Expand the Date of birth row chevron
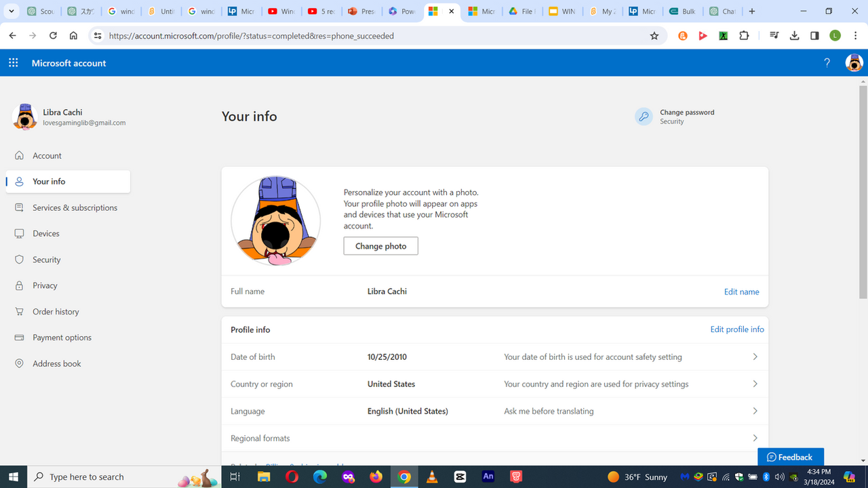This screenshot has height=488, width=868. pyautogui.click(x=755, y=357)
